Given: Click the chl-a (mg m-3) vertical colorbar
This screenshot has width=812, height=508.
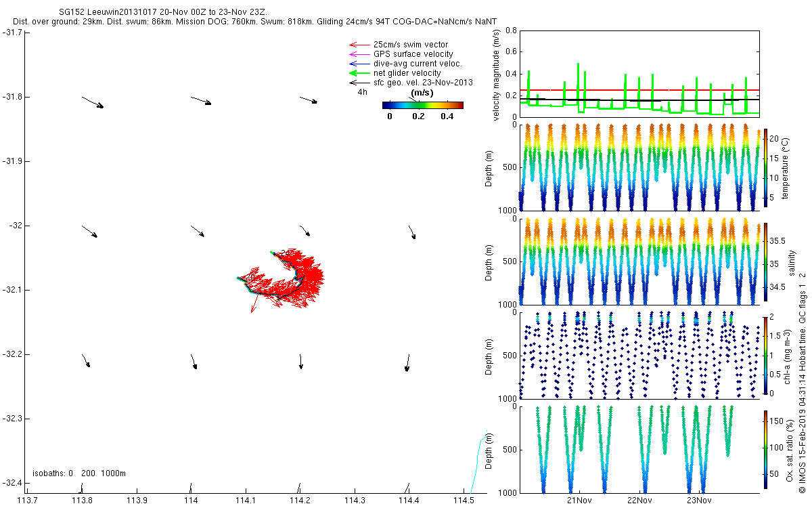Looking at the screenshot, I should [766, 355].
